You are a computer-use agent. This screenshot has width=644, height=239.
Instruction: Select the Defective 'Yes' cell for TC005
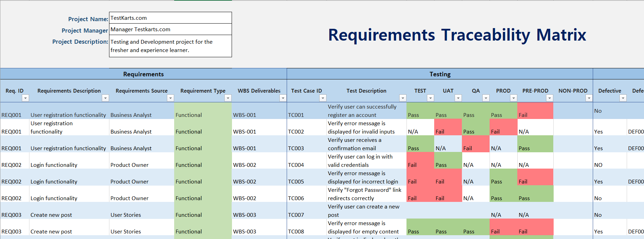[610, 177]
